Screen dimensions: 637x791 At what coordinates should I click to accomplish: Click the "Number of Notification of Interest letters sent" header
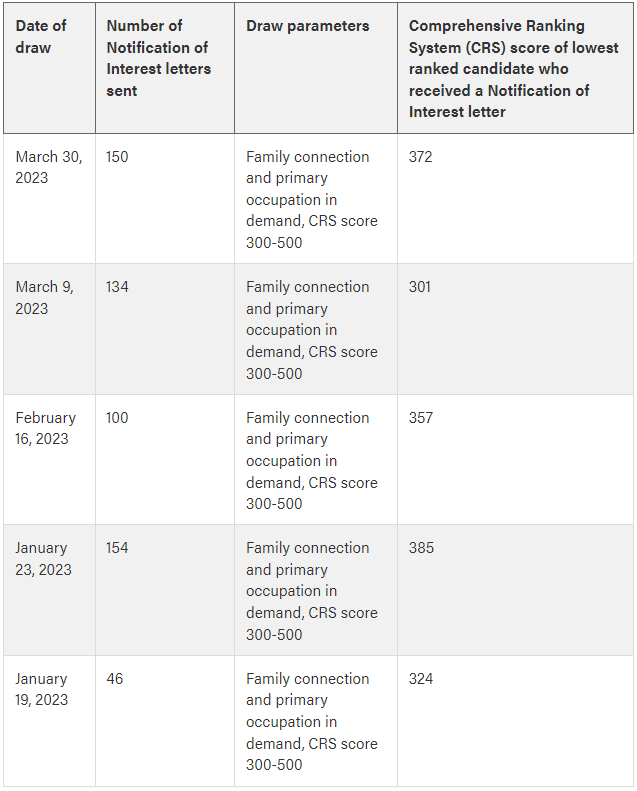pos(158,58)
